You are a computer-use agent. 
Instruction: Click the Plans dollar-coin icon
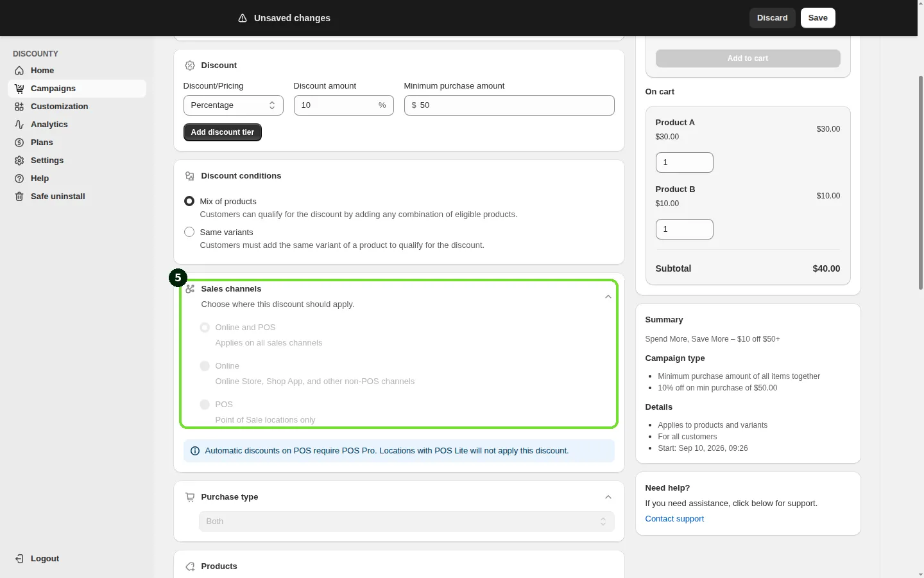click(19, 143)
